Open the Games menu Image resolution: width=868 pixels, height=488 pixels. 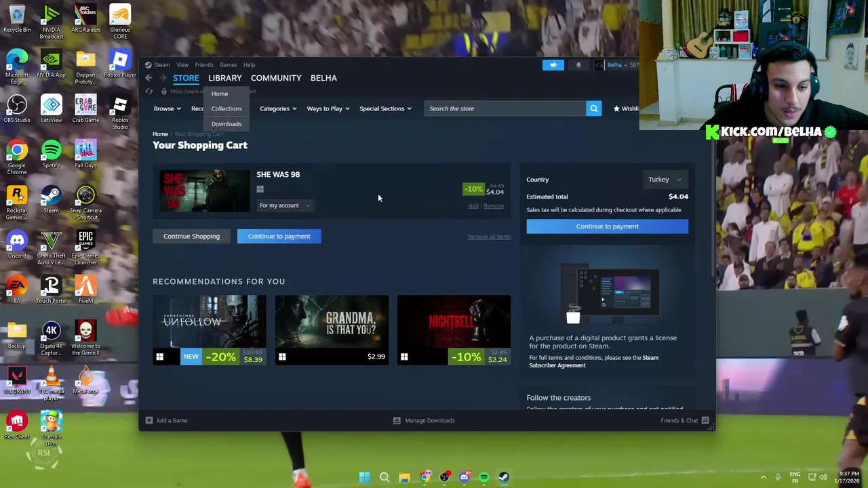pos(228,65)
